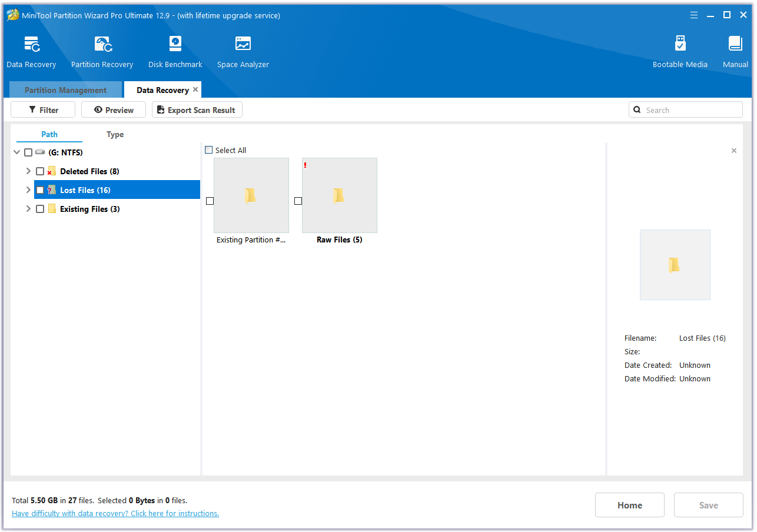Open the hamburger menu in title bar
This screenshot has height=532, width=757.
(694, 15)
